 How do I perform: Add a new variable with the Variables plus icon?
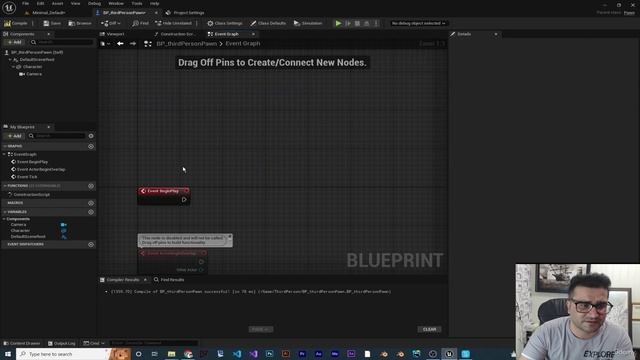coord(91,212)
